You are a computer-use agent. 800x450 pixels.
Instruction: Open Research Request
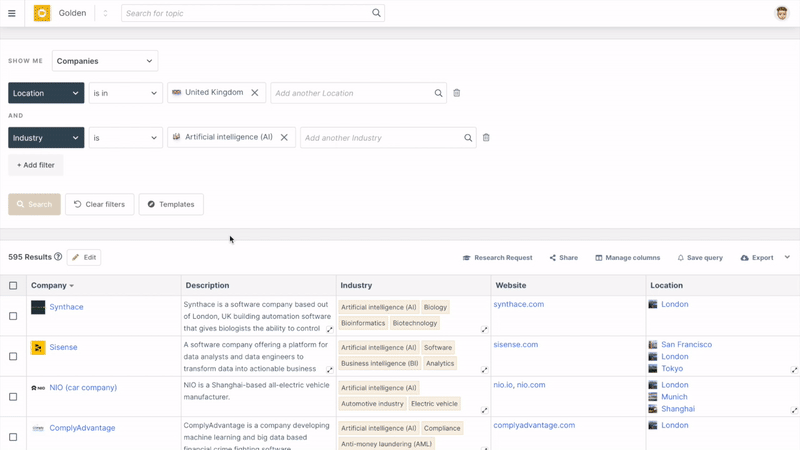(497, 258)
